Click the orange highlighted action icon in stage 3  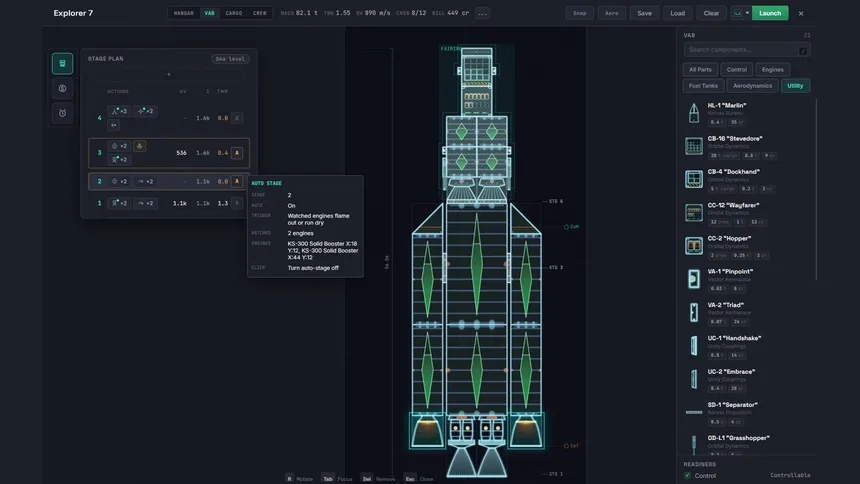point(139,146)
